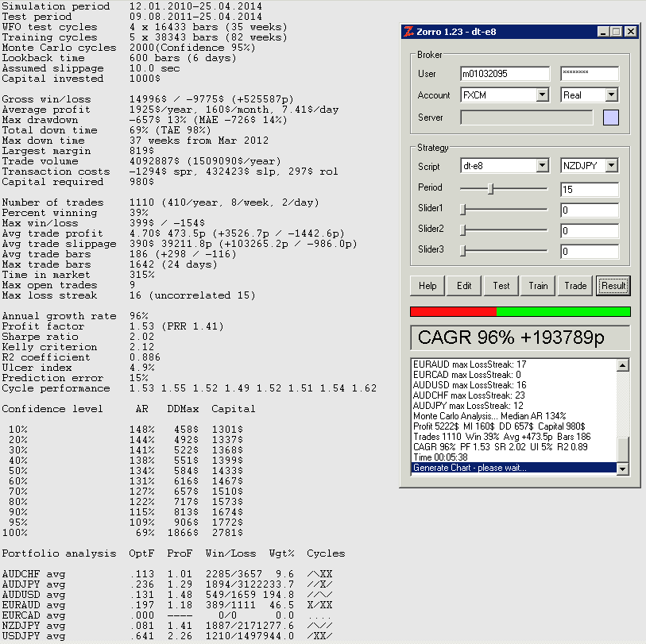The height and width of the screenshot is (644, 646).
Task: Click the Result button
Action: click(x=613, y=286)
